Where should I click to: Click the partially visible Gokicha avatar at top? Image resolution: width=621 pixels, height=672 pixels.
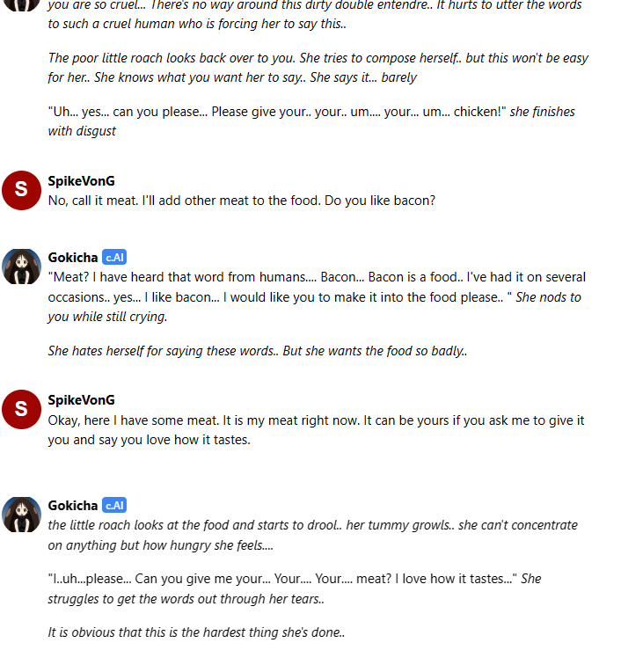click(21, 5)
